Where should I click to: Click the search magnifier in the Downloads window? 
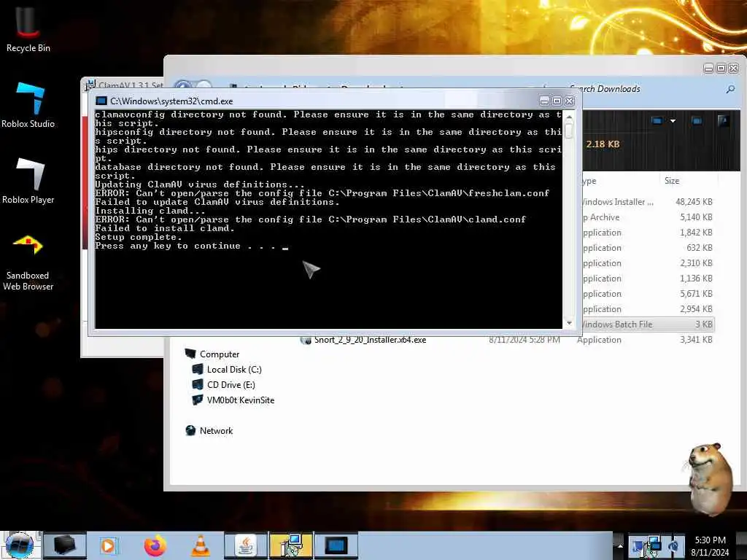(x=730, y=89)
